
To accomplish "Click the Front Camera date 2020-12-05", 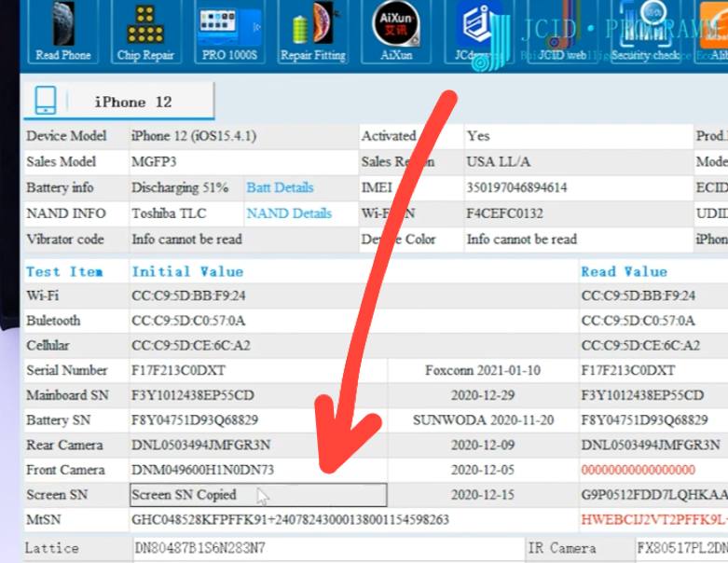I will (483, 470).
